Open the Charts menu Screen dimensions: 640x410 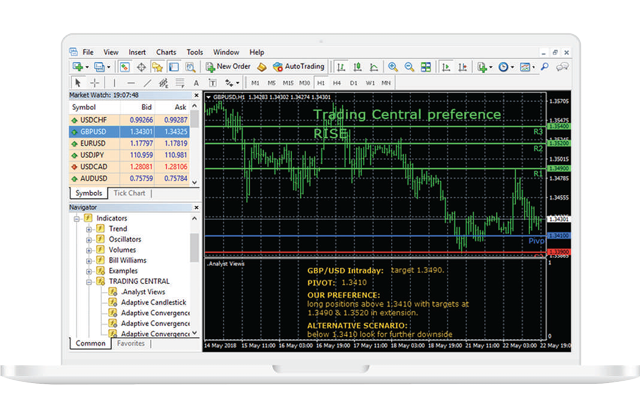tap(165, 52)
